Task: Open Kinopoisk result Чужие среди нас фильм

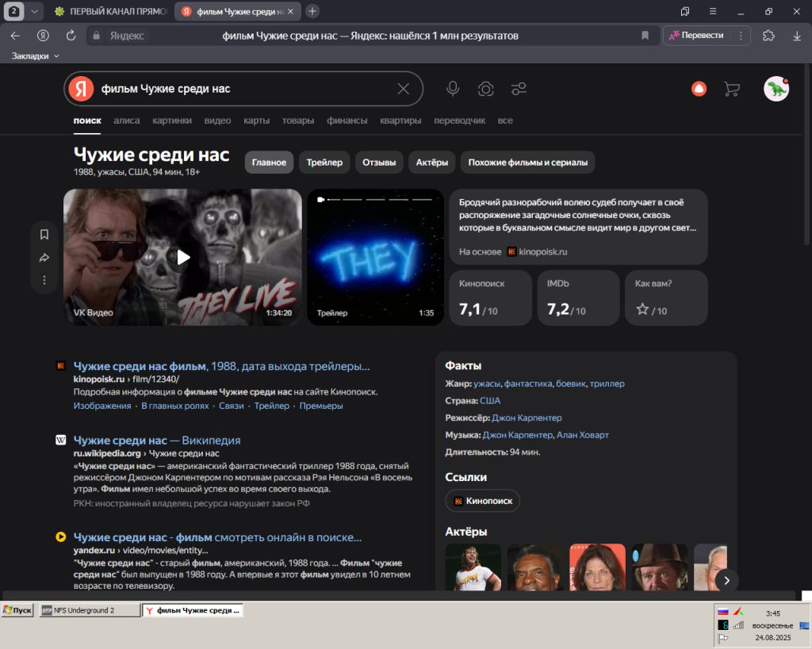Action: 222,366
